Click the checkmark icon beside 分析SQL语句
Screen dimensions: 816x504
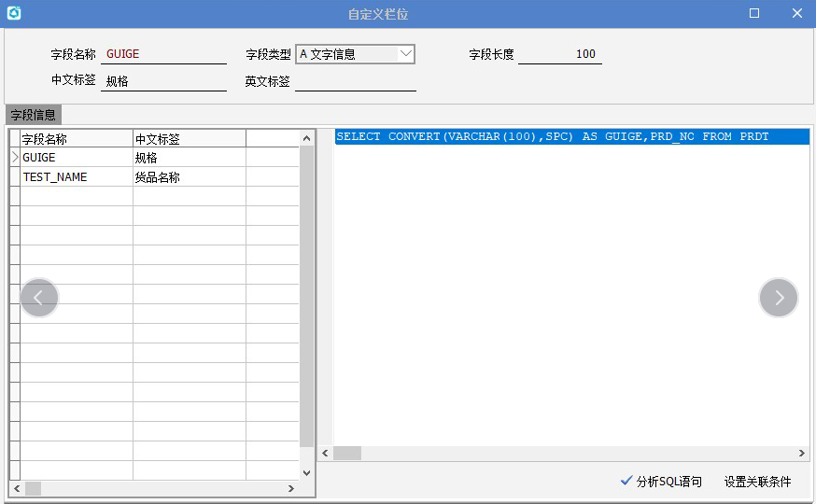626,481
